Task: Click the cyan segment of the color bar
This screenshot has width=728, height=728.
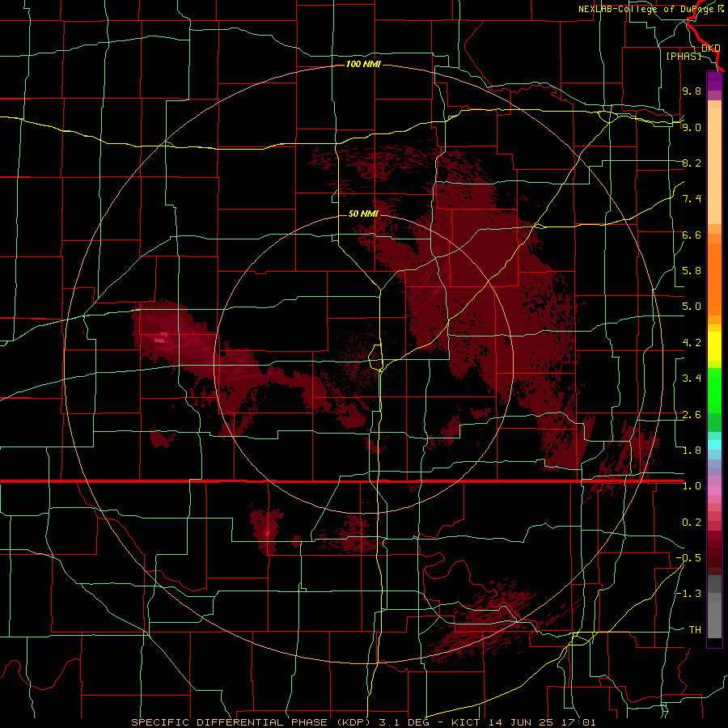Action: tap(714, 445)
